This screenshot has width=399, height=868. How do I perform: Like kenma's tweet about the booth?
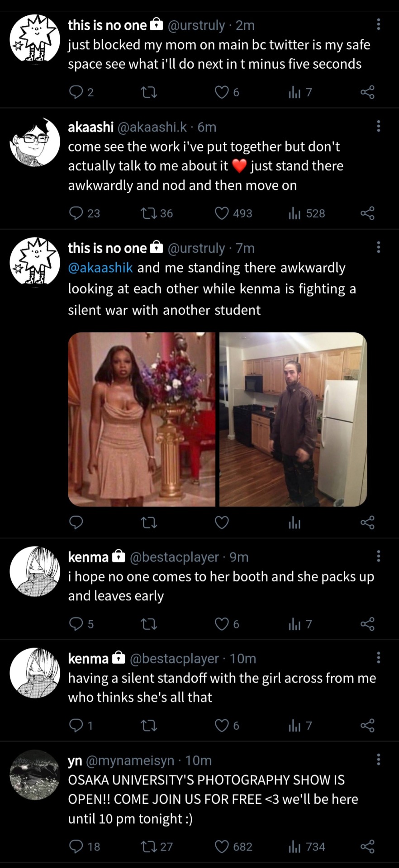coord(222,624)
